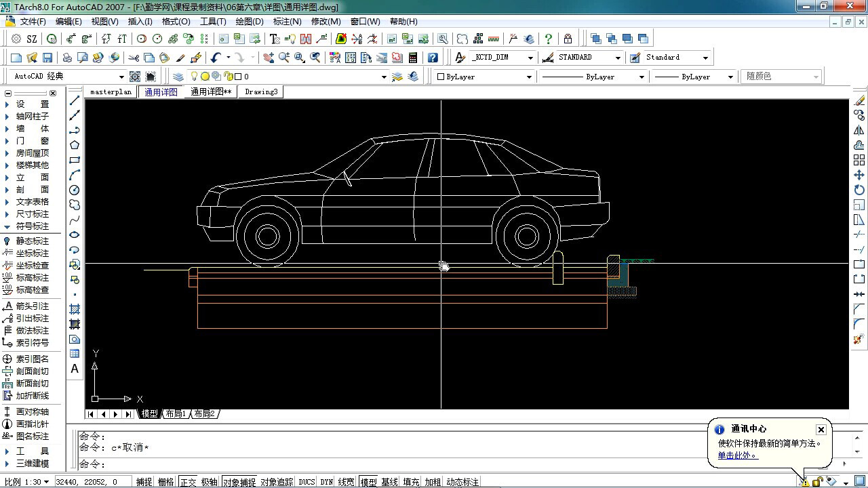Screen dimensions: 868x488
Task: Click the 单击此处 link in notification
Action: click(x=738, y=455)
